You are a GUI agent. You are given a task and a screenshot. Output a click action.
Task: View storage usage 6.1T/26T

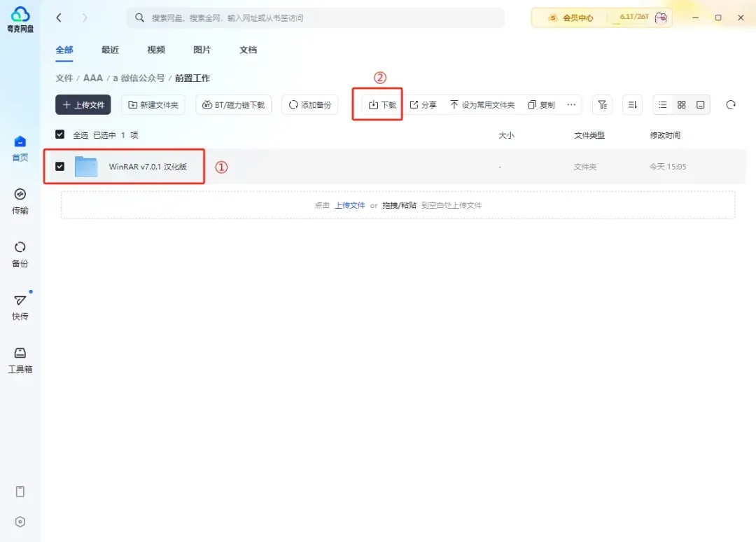(634, 17)
